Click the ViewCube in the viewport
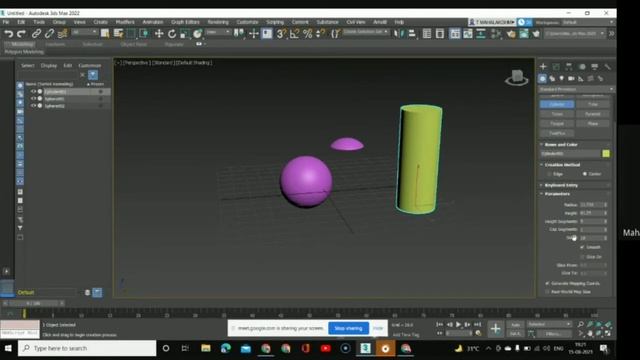The width and height of the screenshot is (640, 360). [x=517, y=77]
